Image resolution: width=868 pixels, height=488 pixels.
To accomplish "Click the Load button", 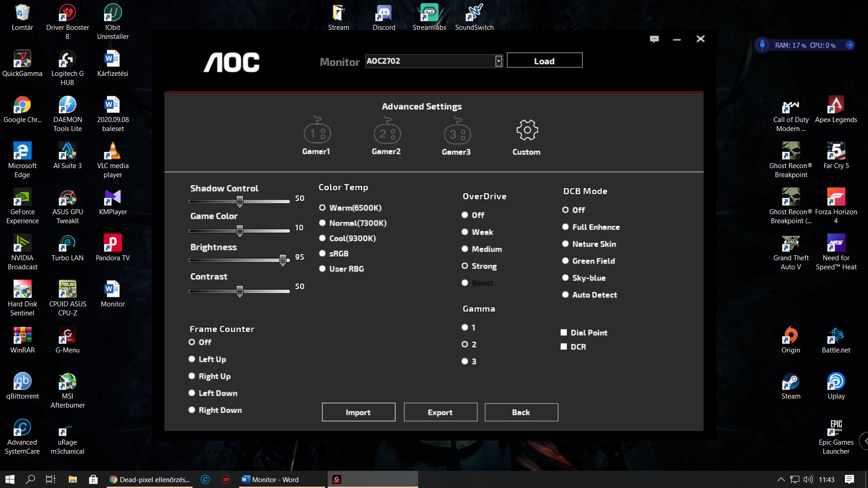I will [544, 61].
